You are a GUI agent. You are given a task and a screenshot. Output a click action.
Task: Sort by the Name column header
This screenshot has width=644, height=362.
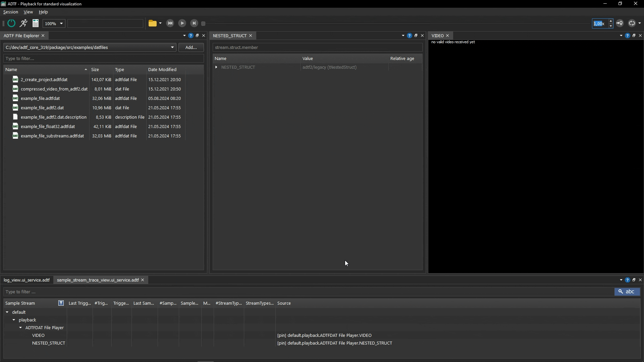[46, 69]
